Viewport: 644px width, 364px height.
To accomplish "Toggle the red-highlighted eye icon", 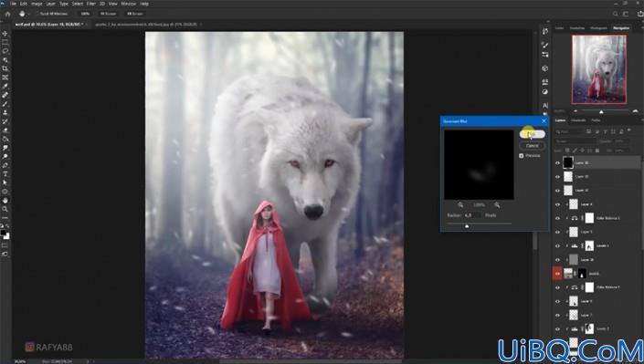I will (x=557, y=274).
